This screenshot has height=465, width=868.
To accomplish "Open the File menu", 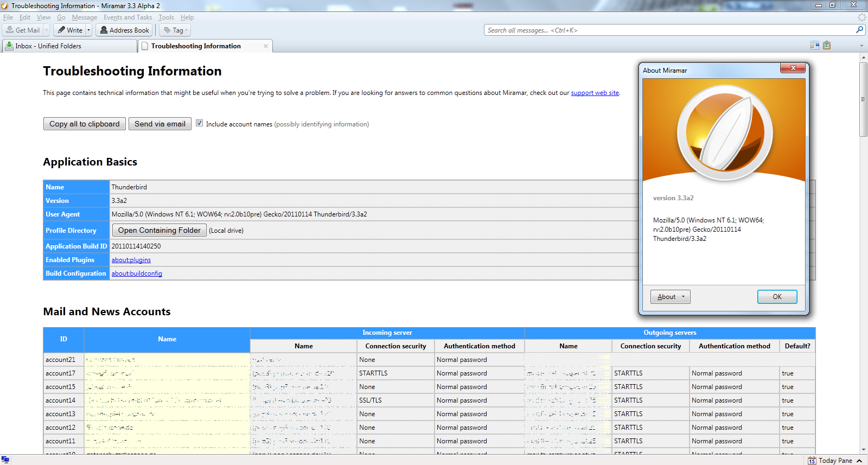I will pos(8,17).
